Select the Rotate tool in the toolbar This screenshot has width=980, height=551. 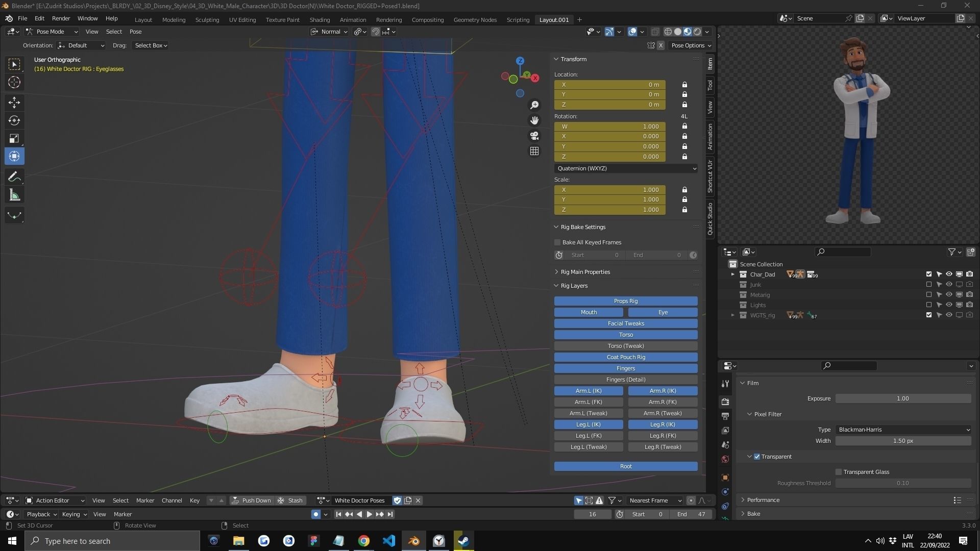click(x=14, y=120)
